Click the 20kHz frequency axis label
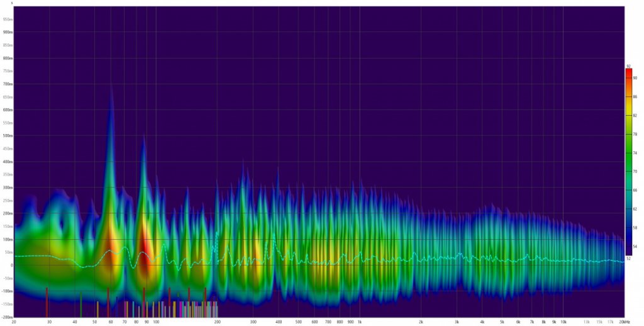The height and width of the screenshot is (326, 644). pos(625,322)
